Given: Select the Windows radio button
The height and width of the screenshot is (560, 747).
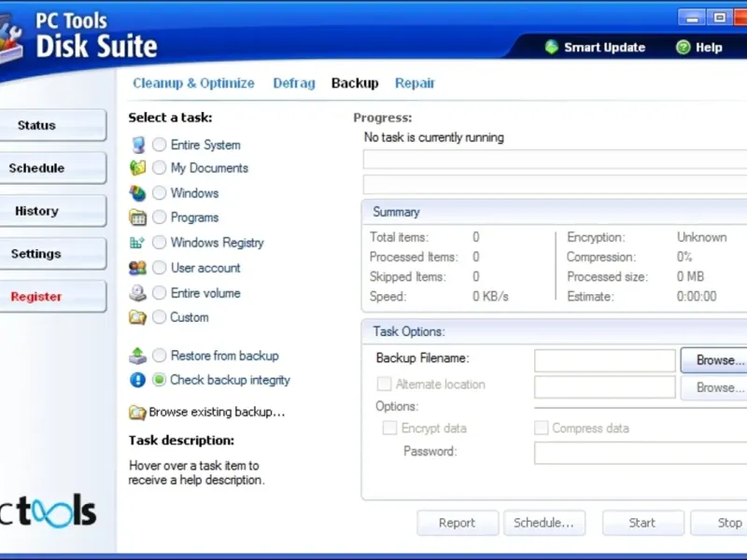Looking at the screenshot, I should pos(159,193).
